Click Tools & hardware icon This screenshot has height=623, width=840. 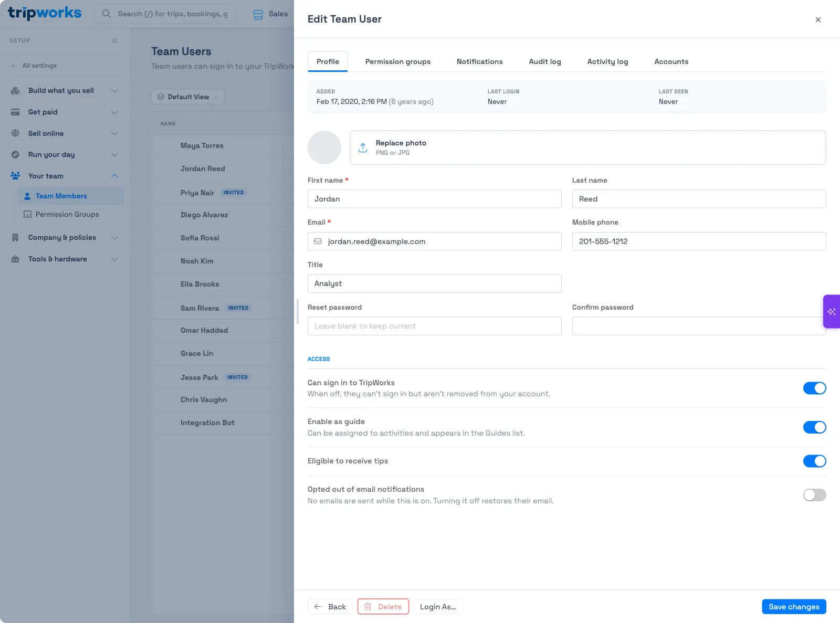(x=16, y=259)
